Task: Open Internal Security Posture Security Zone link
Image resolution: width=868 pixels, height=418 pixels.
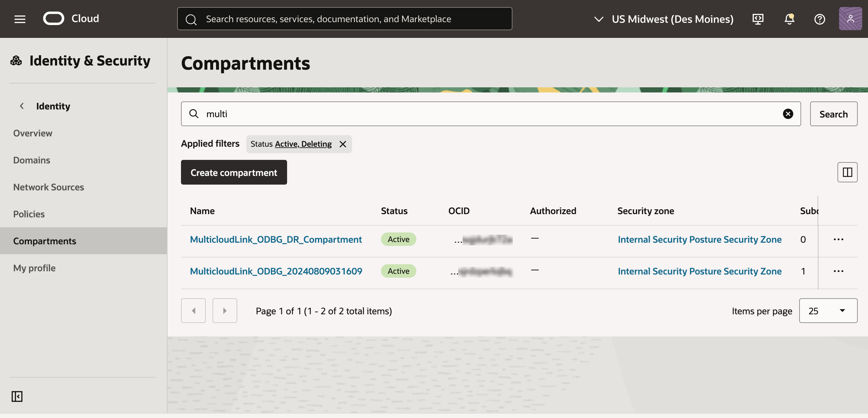Action: pos(700,239)
